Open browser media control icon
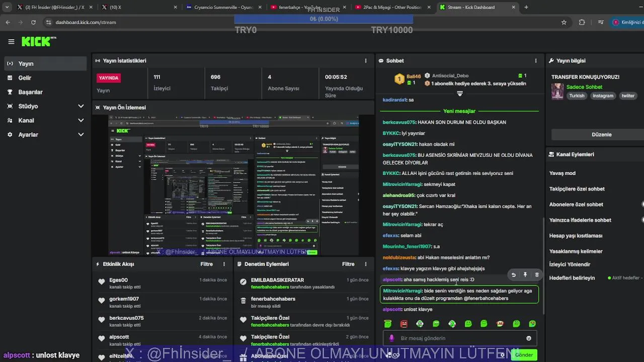The width and height of the screenshot is (644, 362). [x=601, y=22]
